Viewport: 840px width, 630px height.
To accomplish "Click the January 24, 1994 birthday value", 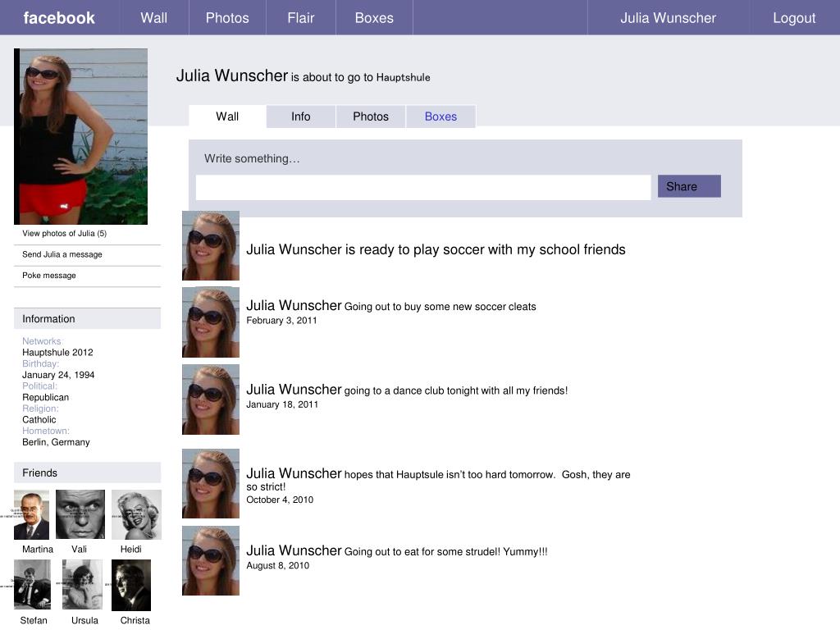I will click(58, 374).
